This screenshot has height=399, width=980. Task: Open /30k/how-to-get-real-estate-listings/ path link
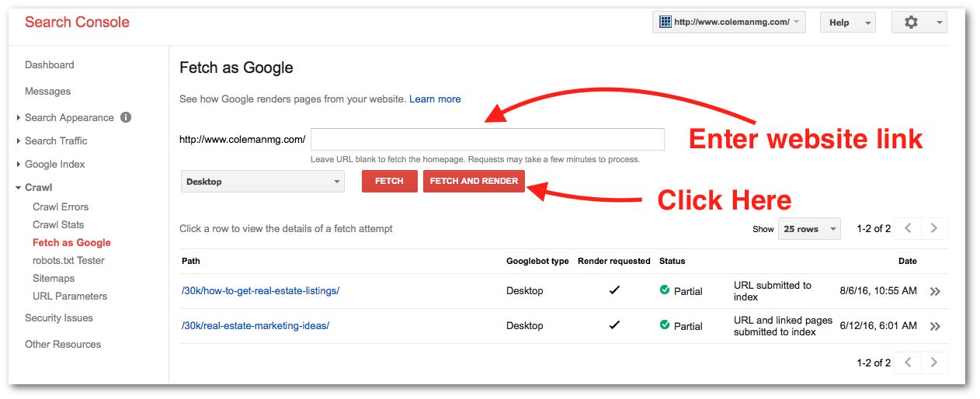tap(260, 291)
